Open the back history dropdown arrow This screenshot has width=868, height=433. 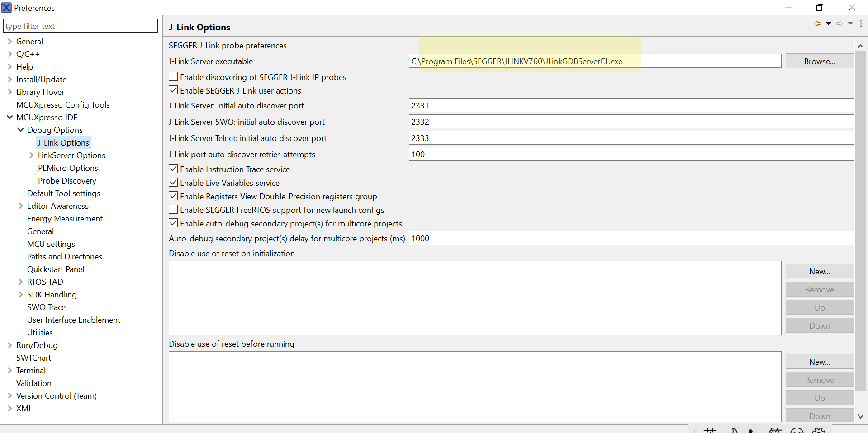coord(828,24)
